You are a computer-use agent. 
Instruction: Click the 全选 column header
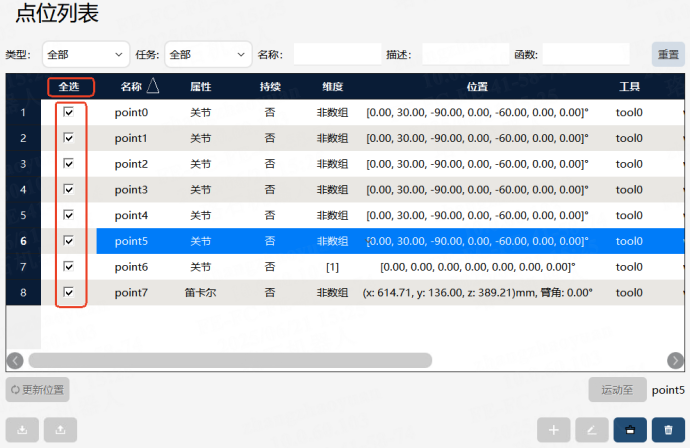(x=70, y=87)
